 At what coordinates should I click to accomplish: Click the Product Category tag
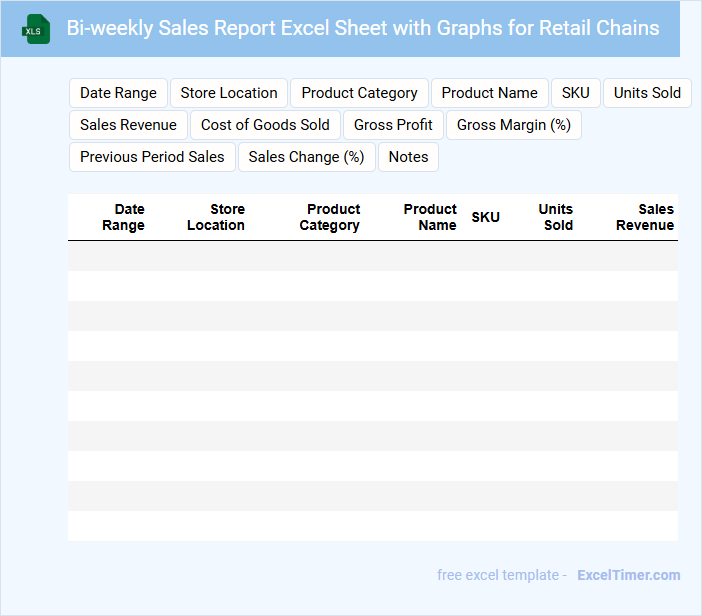coord(359,93)
